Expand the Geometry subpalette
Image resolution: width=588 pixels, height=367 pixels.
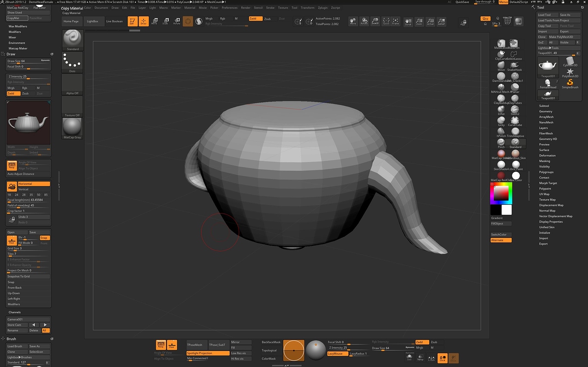pyautogui.click(x=546, y=111)
